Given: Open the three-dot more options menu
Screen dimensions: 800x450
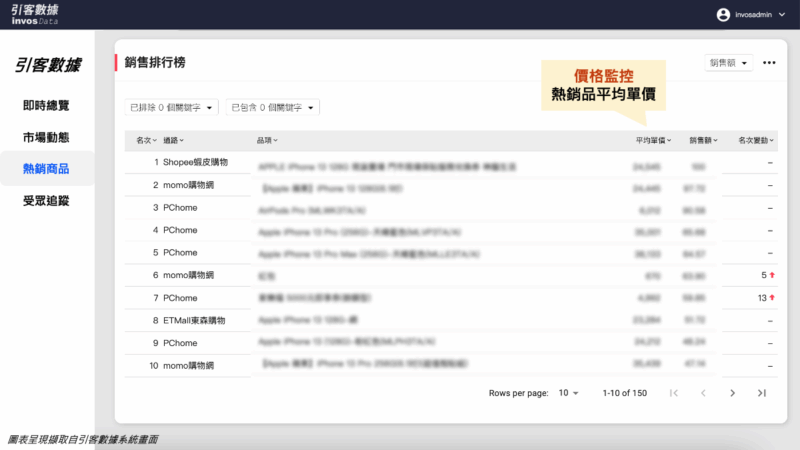Looking at the screenshot, I should (x=769, y=63).
